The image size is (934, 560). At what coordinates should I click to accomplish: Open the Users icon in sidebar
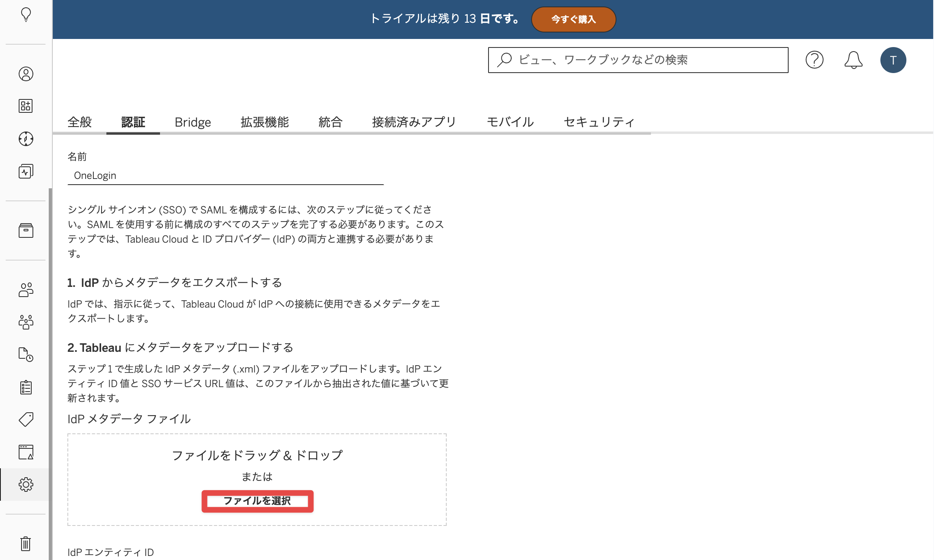(x=26, y=290)
